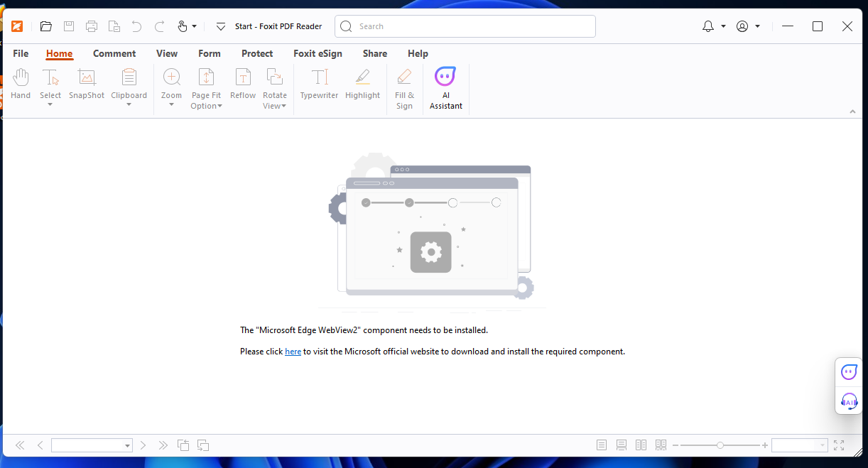Image resolution: width=868 pixels, height=468 pixels.
Task: Go to previous page arrow
Action: [x=40, y=445]
